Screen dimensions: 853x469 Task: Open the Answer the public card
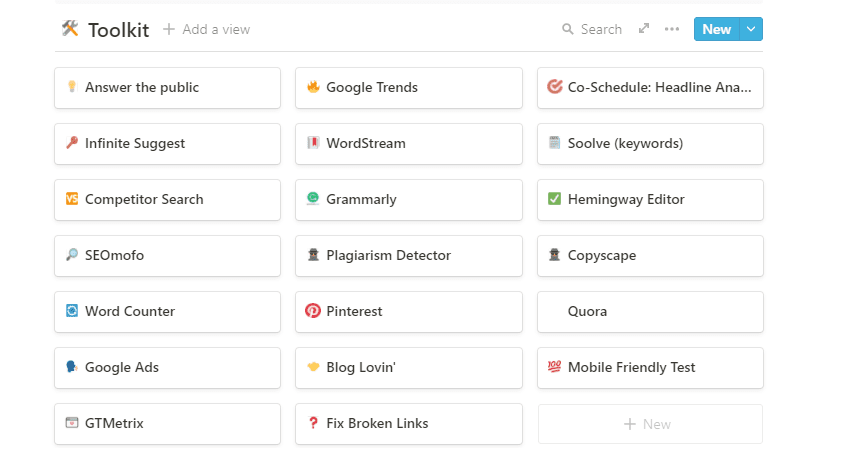click(167, 88)
